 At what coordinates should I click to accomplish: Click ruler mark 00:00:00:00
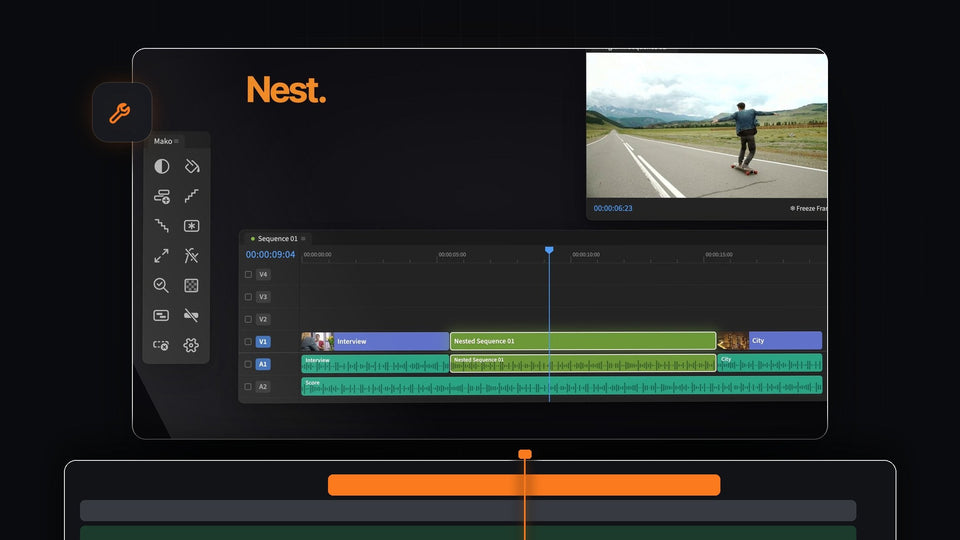(317, 255)
